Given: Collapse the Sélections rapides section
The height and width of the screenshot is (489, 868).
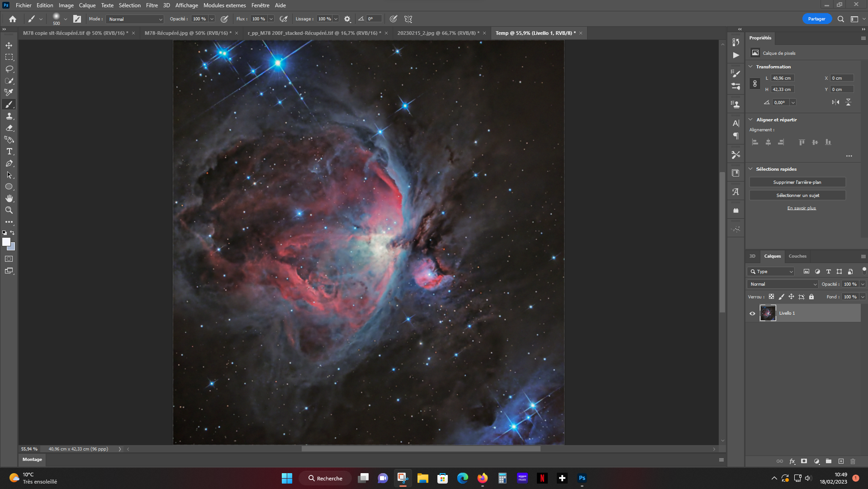Looking at the screenshot, I should pos(751,169).
